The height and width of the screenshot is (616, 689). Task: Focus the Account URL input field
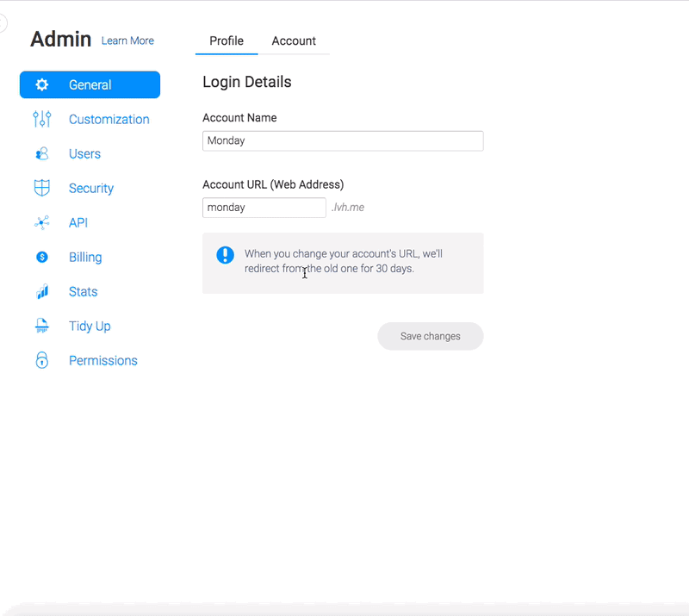[264, 208]
